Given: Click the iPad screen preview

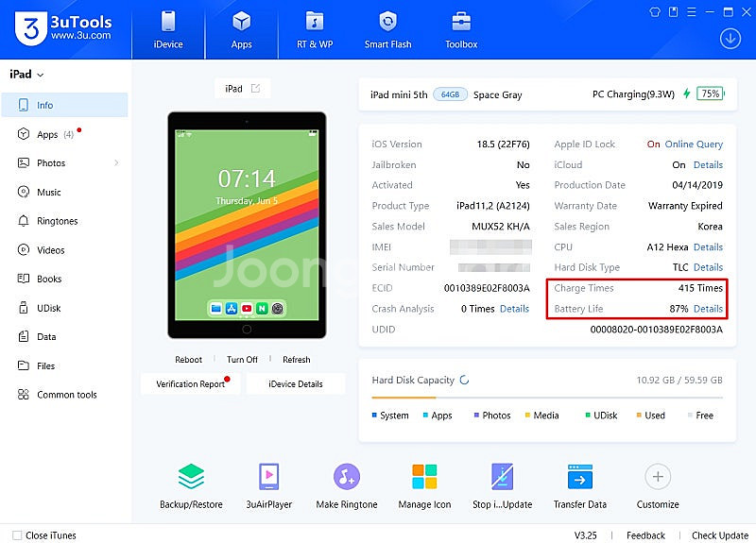Looking at the screenshot, I should 247,225.
